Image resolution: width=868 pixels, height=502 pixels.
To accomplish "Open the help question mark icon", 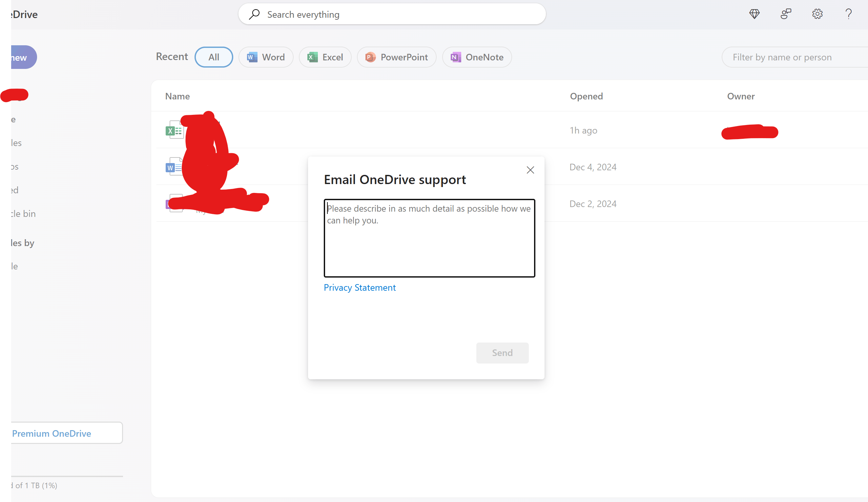I will click(848, 14).
